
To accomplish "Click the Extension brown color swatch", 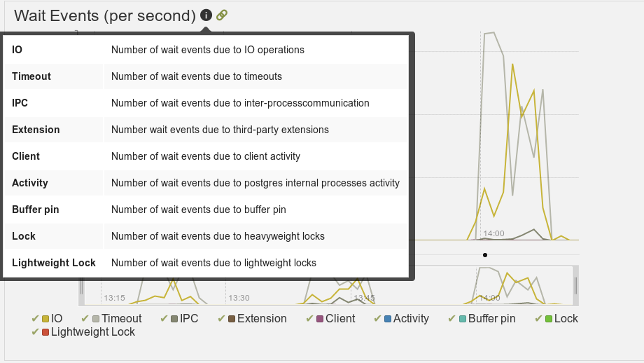I will pos(232,319).
